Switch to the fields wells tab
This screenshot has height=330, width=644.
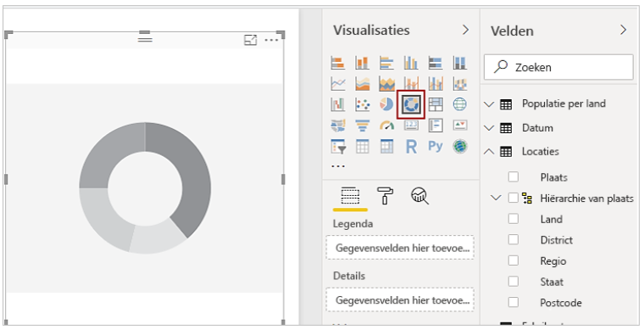[350, 196]
